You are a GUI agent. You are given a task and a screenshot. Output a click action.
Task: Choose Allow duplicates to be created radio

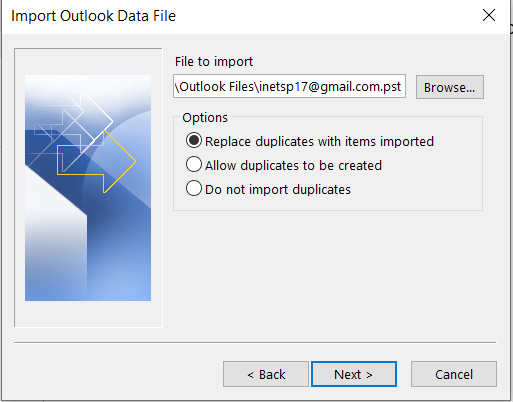point(194,164)
